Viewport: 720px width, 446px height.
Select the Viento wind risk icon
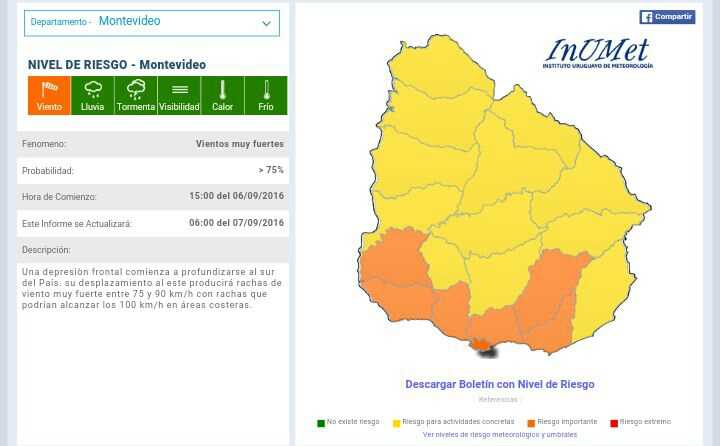click(49, 95)
